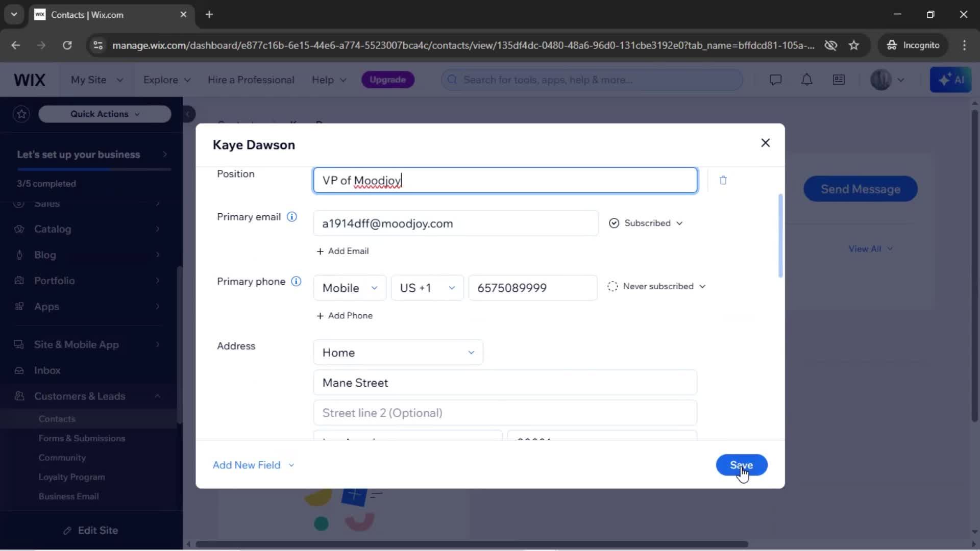Open the new browser tab

[x=209, y=15]
